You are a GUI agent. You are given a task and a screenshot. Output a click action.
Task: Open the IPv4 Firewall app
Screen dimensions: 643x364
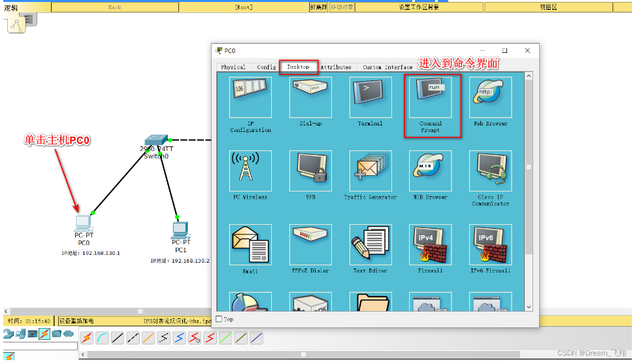[x=430, y=244]
